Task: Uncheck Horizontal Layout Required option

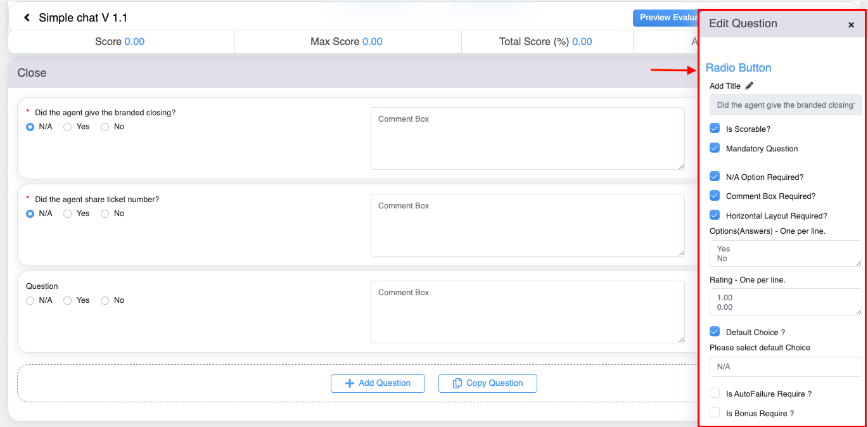Action: point(715,215)
